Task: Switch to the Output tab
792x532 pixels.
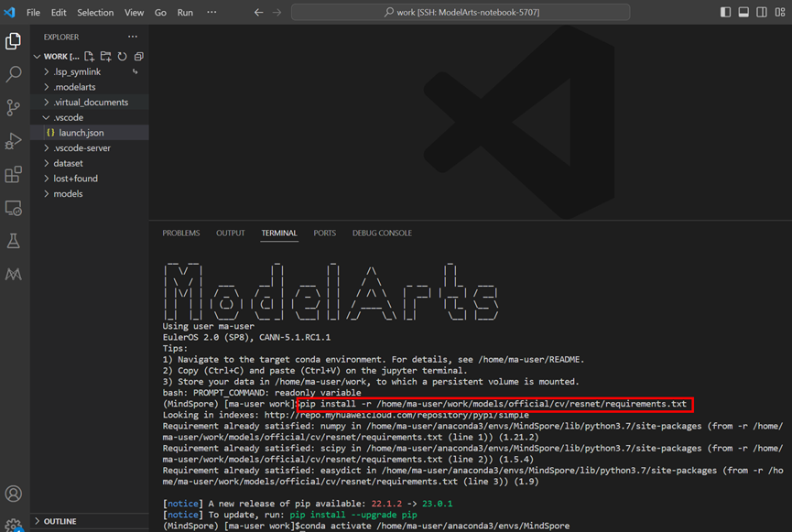Action: coord(231,233)
